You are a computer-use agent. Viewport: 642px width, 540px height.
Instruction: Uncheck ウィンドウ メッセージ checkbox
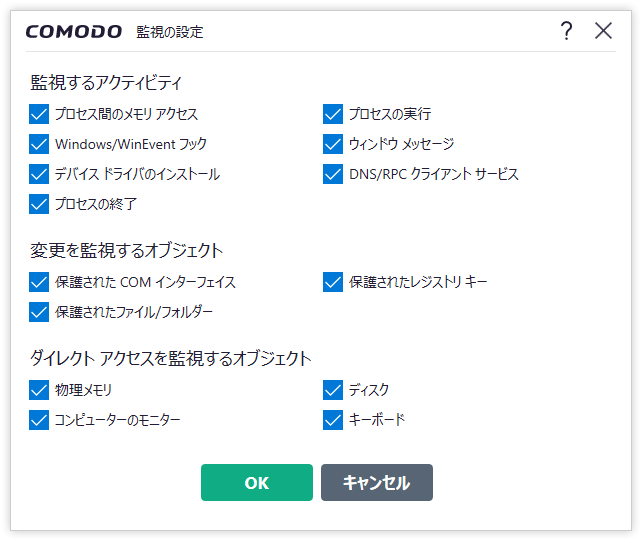[x=333, y=144]
